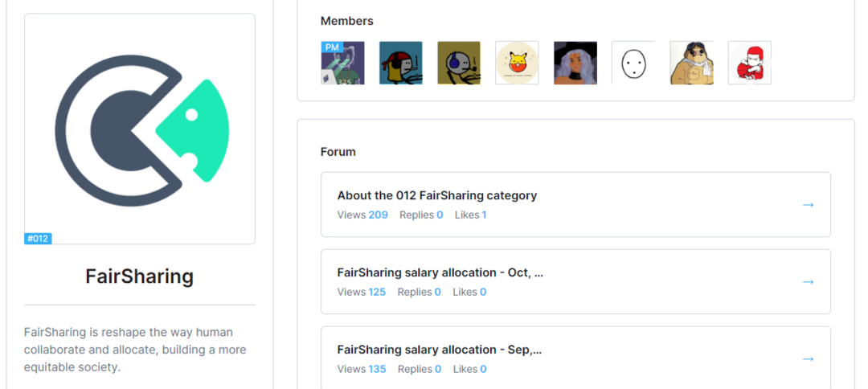Open the red bandana member avatar
868x389 pixels.
pyautogui.click(x=400, y=63)
